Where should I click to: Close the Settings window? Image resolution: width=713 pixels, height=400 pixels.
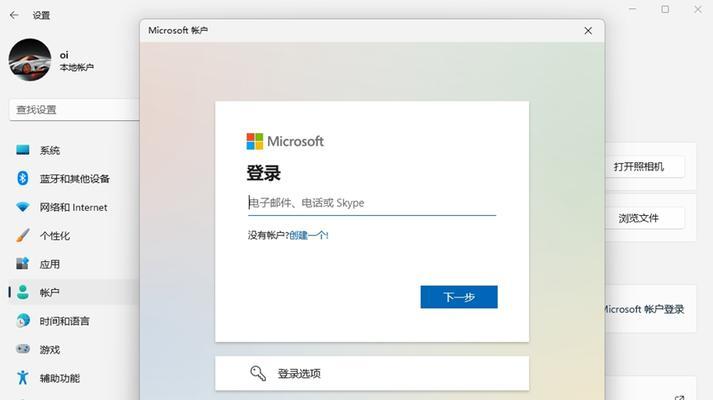(x=698, y=9)
